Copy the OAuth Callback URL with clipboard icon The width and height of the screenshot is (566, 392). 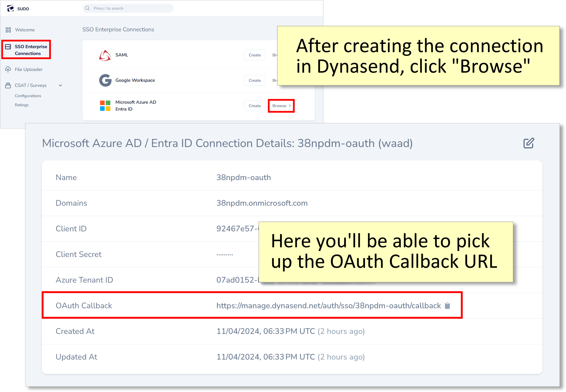coord(448,306)
